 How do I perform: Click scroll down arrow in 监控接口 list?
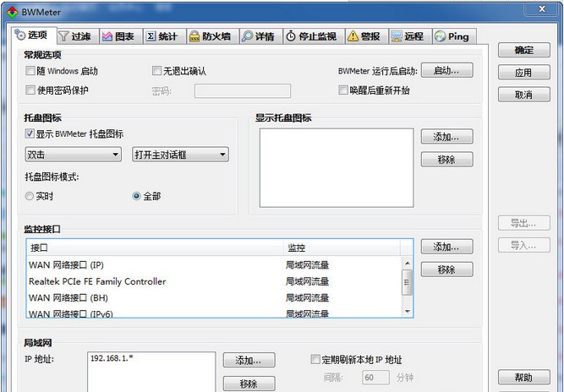pos(408,311)
